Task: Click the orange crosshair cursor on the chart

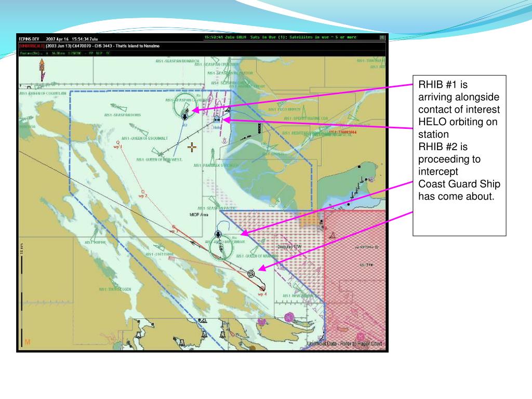Action: [192, 147]
